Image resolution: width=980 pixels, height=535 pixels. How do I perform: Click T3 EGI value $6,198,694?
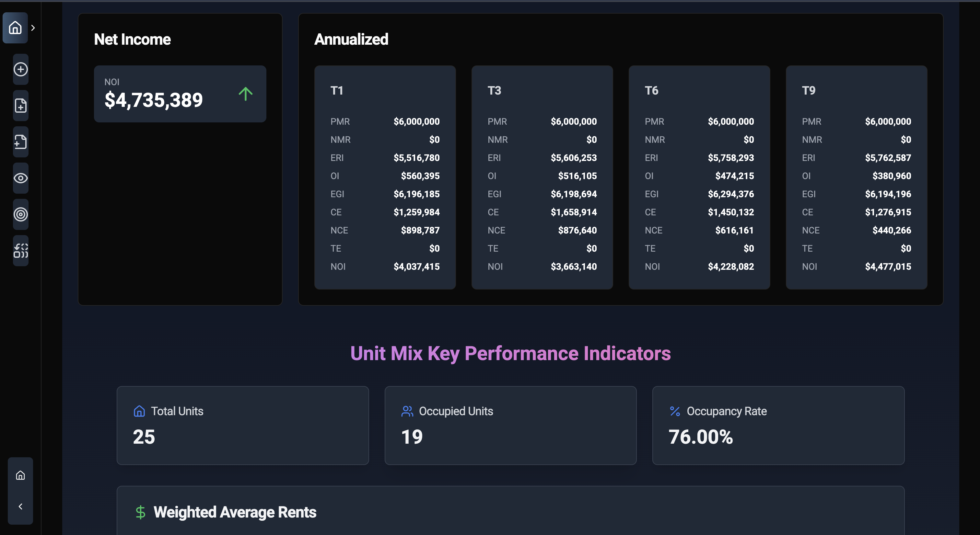[574, 194]
